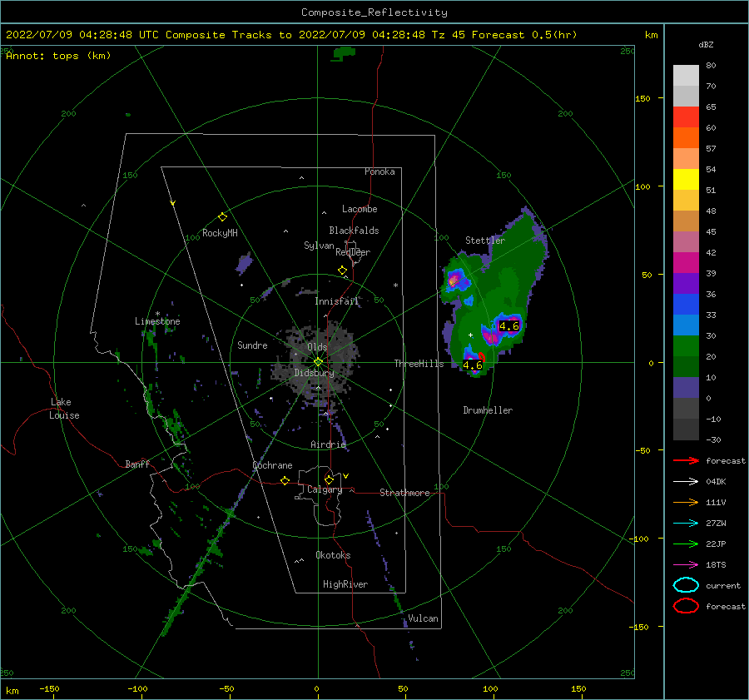Click the yellow diamond marker beside RockyMH

[x=222, y=217]
